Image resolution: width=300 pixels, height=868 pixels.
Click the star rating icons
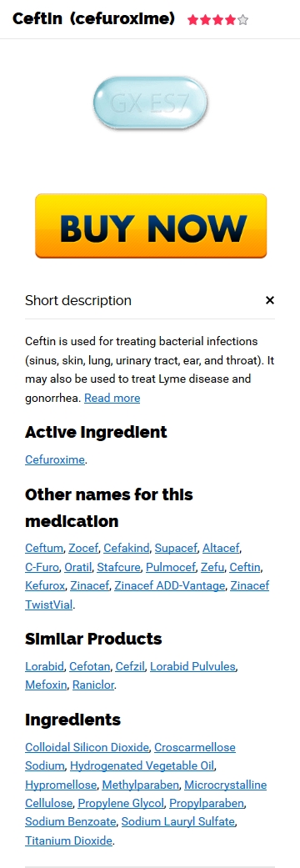[x=218, y=21]
